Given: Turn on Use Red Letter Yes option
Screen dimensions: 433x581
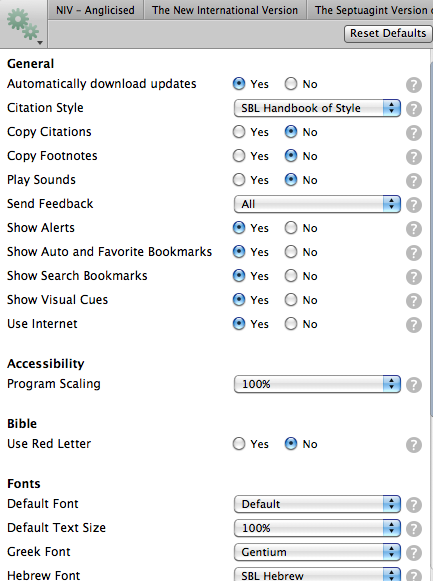Looking at the screenshot, I should (239, 444).
